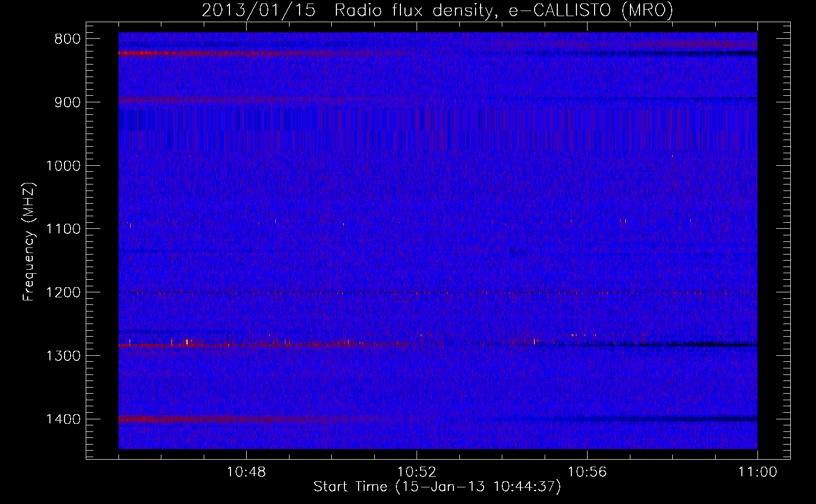This screenshot has height=504, width=816.
Task: Click the 1000 frequency tick label
Action: 63,166
